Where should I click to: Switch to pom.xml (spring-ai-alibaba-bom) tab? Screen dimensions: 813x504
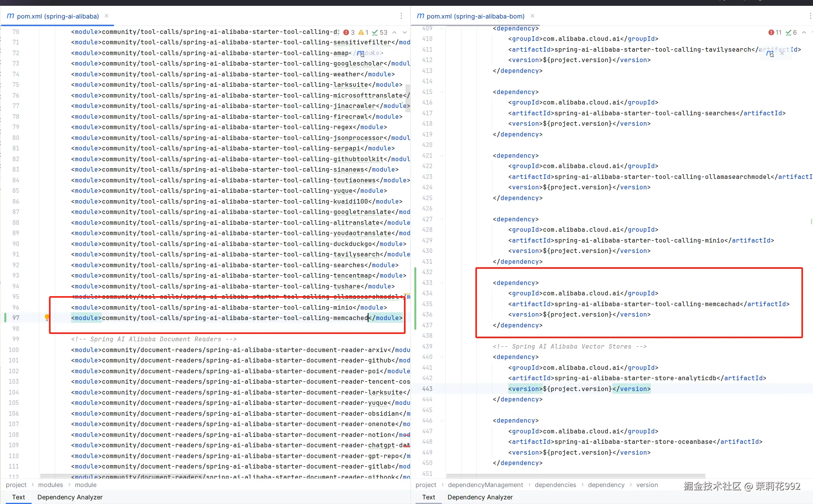tap(475, 16)
